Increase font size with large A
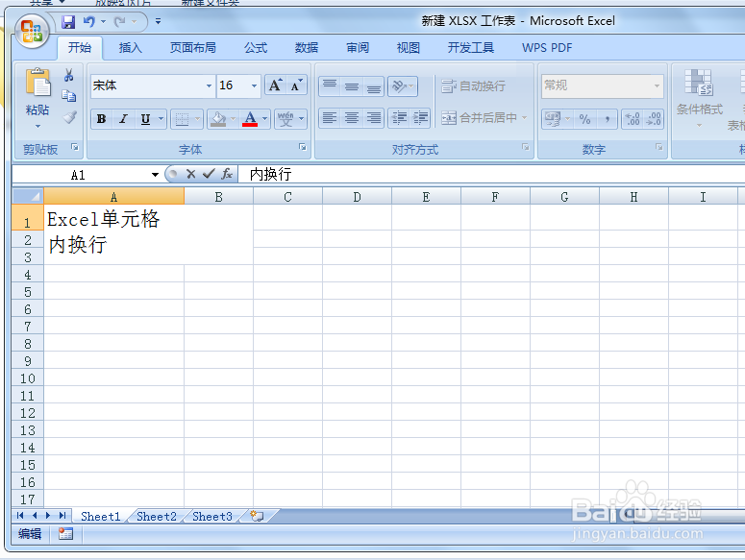This screenshot has height=560, width=745. pyautogui.click(x=275, y=85)
